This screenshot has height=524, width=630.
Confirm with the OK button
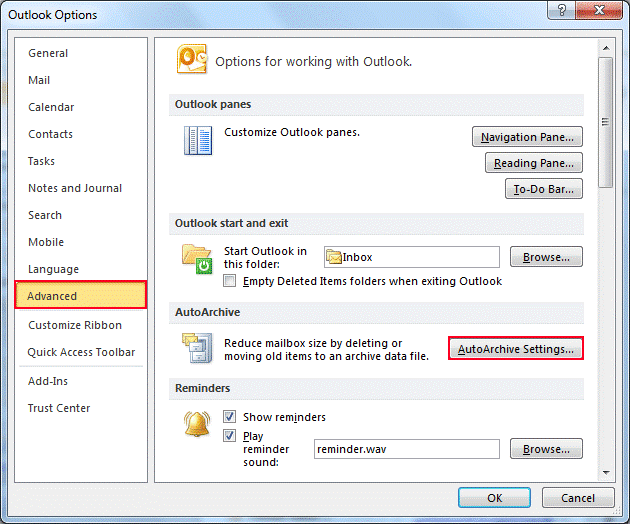(494, 498)
